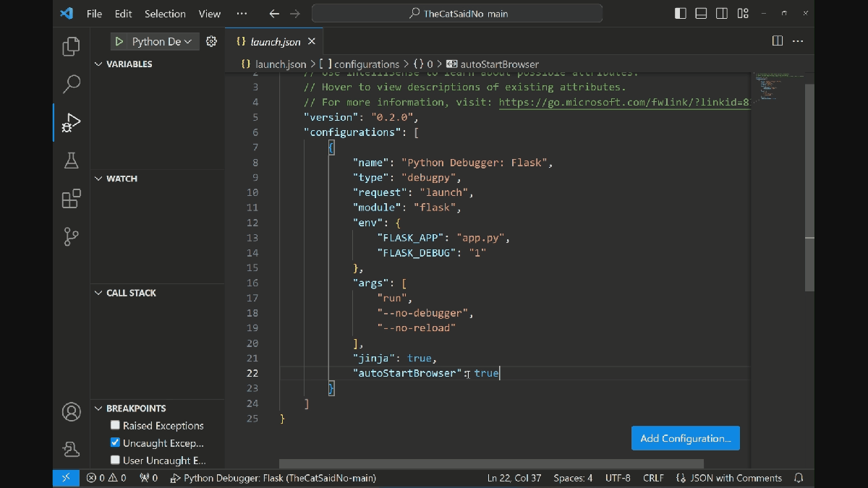Open the Python De debug configuration dropdown

point(163,42)
